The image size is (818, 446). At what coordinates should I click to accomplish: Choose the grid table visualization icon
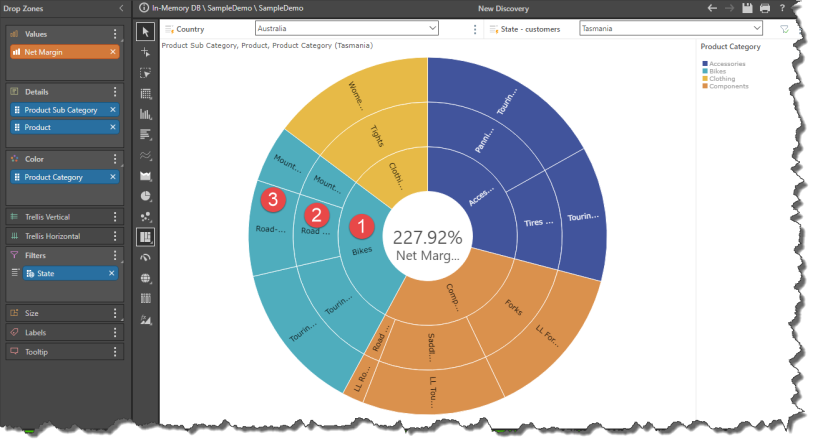click(146, 94)
